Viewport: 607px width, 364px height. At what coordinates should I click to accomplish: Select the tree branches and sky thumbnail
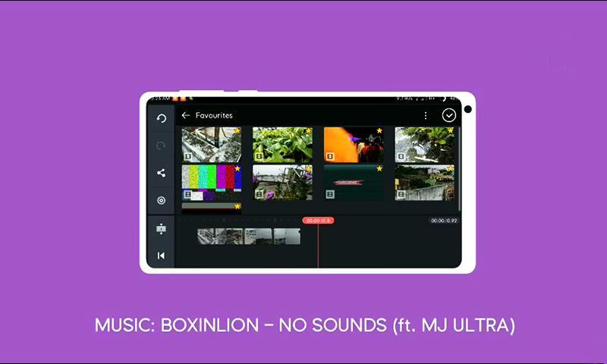425,145
